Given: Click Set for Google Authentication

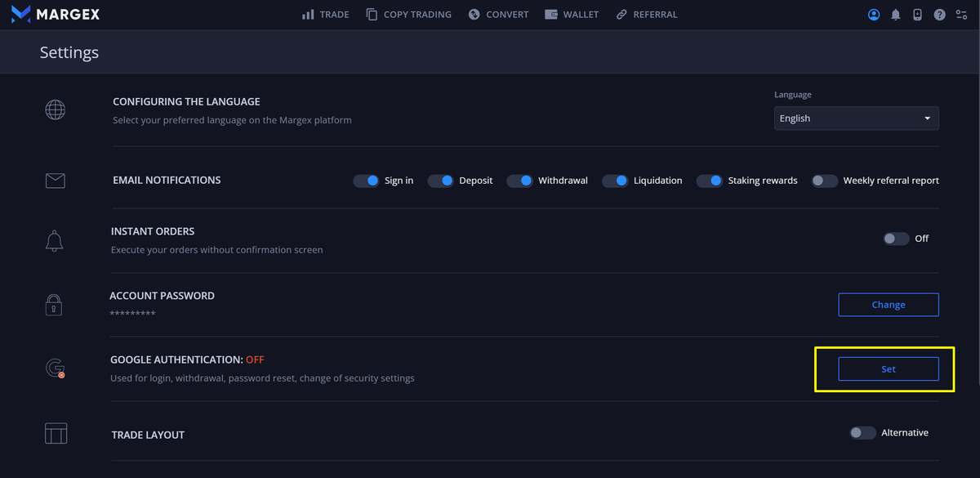Looking at the screenshot, I should click(888, 369).
